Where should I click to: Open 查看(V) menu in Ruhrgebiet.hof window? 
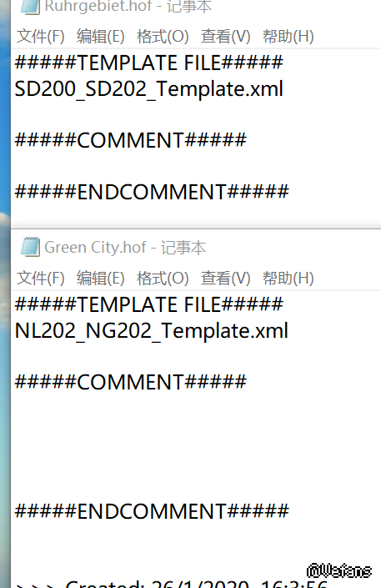pos(225,37)
